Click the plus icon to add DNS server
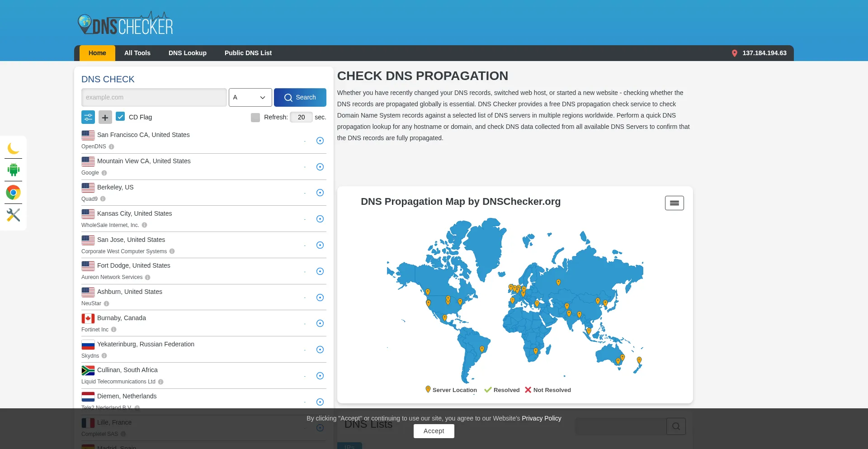Screen dimensions: 868x449 pos(105,118)
